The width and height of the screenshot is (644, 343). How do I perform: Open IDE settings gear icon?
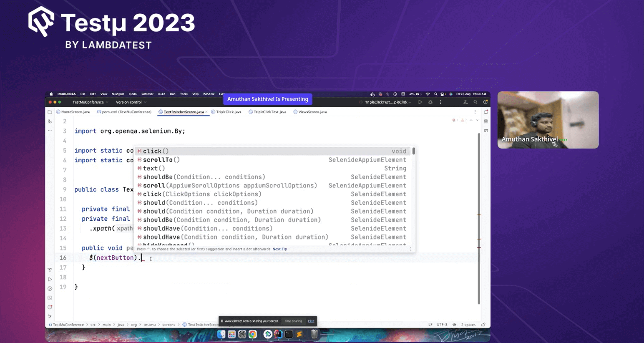coord(486,102)
